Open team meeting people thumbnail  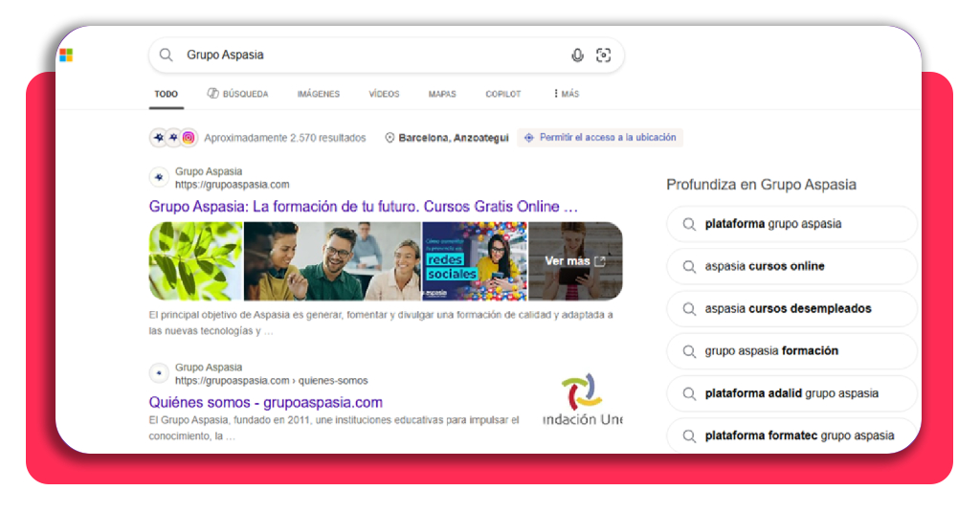click(x=332, y=261)
